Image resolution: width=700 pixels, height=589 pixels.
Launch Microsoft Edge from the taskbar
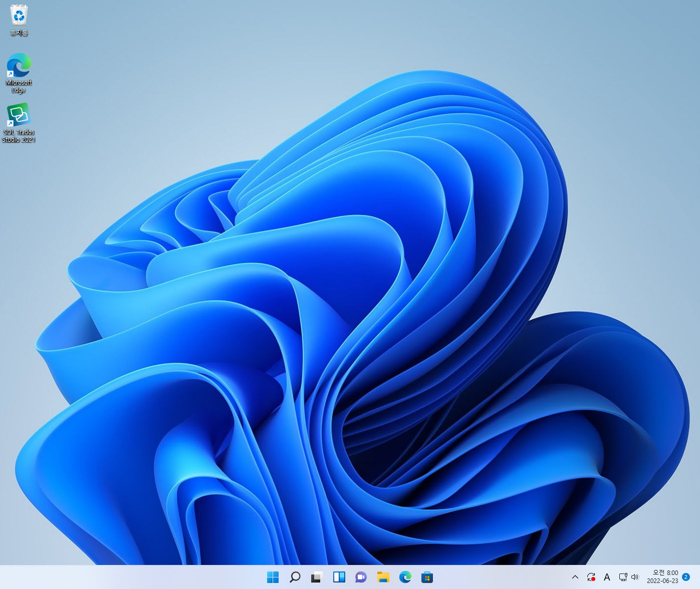pyautogui.click(x=405, y=577)
